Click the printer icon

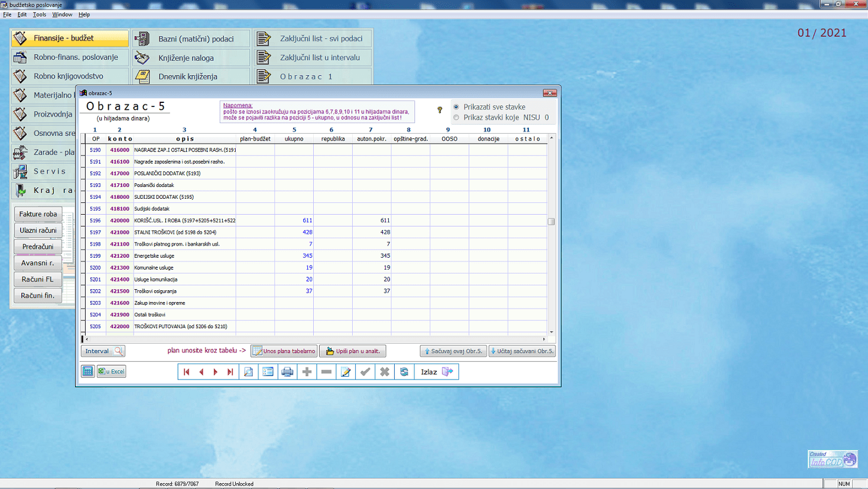click(287, 372)
